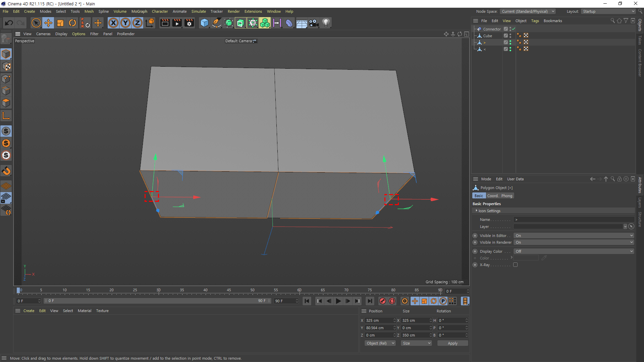This screenshot has width=644, height=362.
Task: Select the Rotate tool in top toolbar
Action: (72, 23)
